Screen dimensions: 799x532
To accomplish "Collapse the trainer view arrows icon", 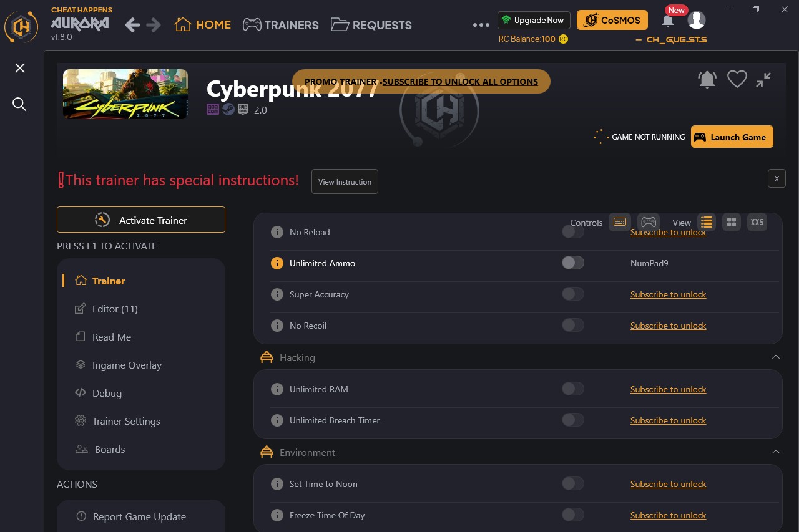I will coord(763,79).
